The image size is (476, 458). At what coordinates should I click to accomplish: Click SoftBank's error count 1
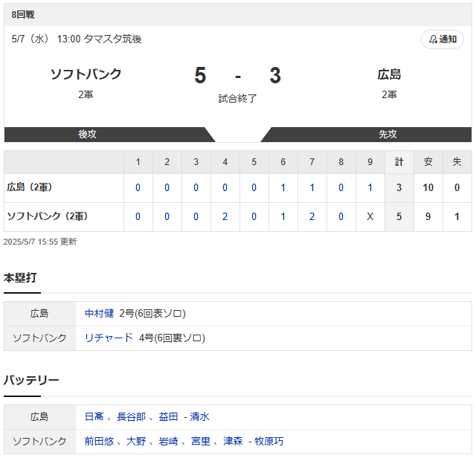457,216
